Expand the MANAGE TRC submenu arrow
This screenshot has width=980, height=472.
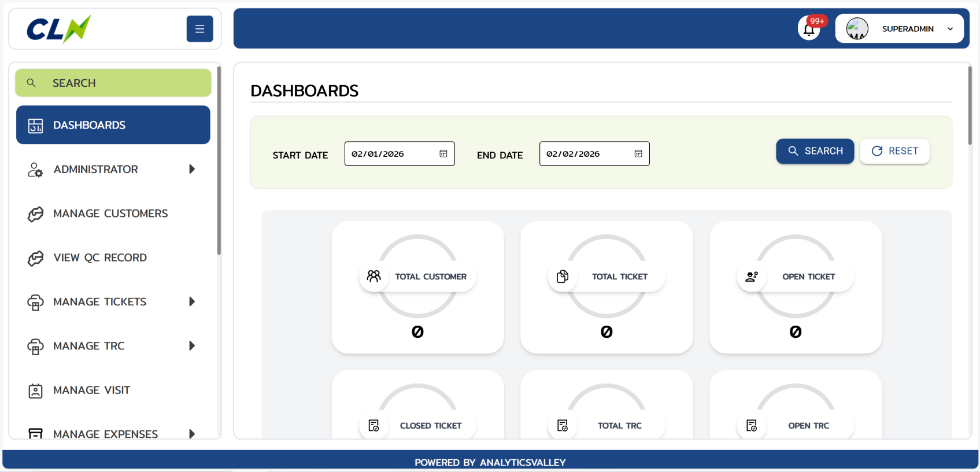192,345
